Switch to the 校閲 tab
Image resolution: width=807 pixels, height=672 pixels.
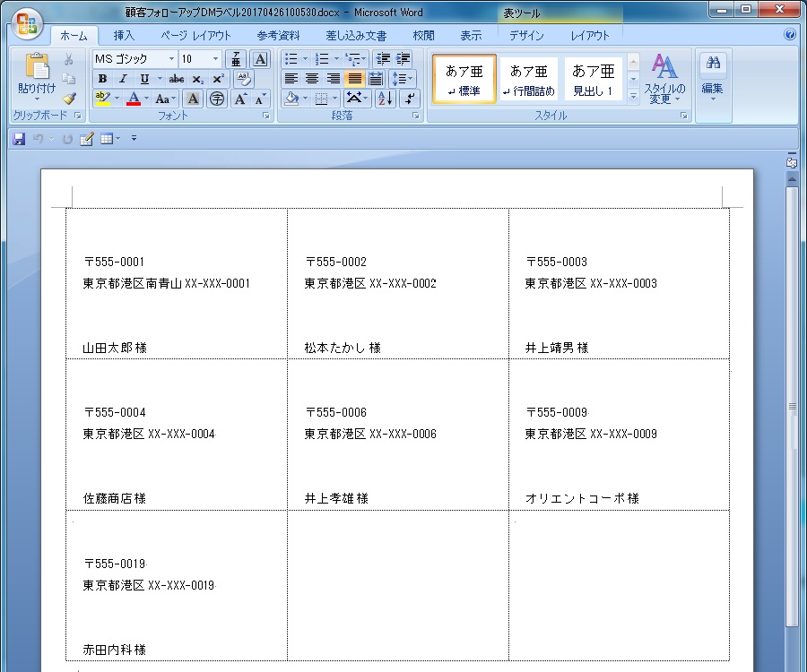point(423,36)
